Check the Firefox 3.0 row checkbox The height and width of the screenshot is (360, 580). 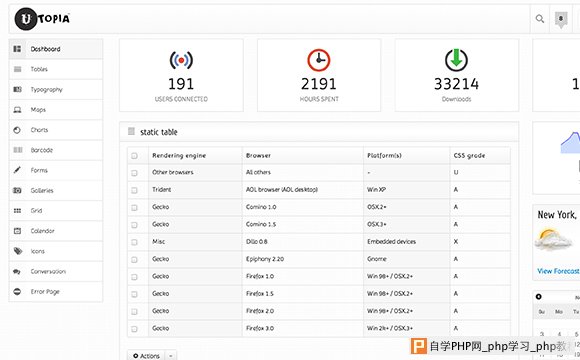coord(134,329)
